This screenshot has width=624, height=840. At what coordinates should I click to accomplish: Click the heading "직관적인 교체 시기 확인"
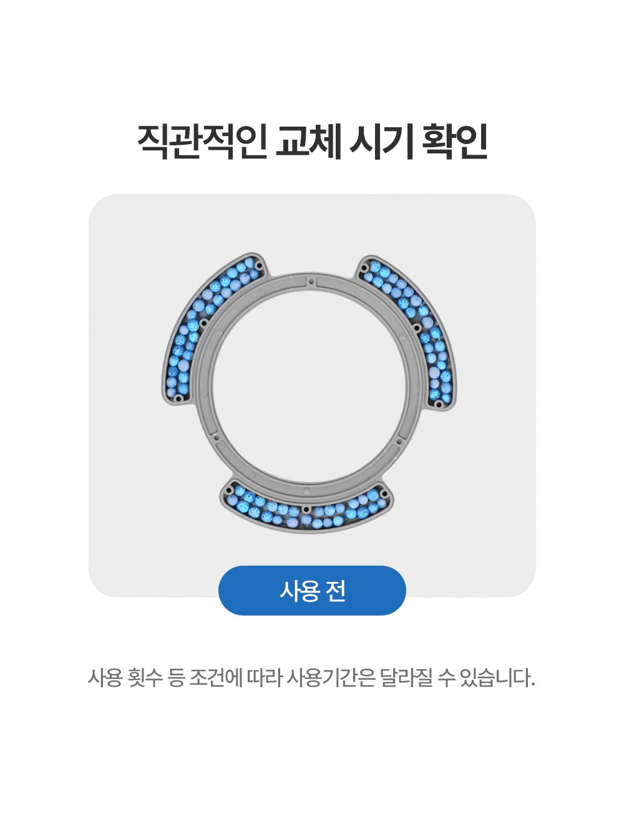pos(312,142)
